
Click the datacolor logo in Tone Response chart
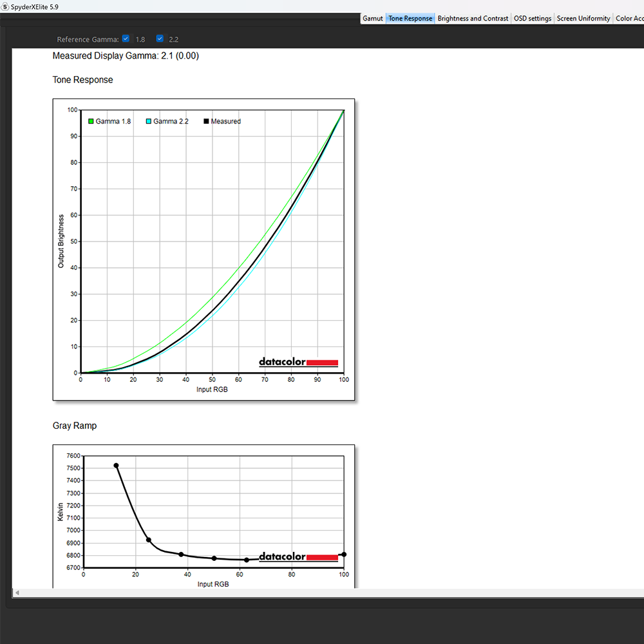(x=299, y=362)
